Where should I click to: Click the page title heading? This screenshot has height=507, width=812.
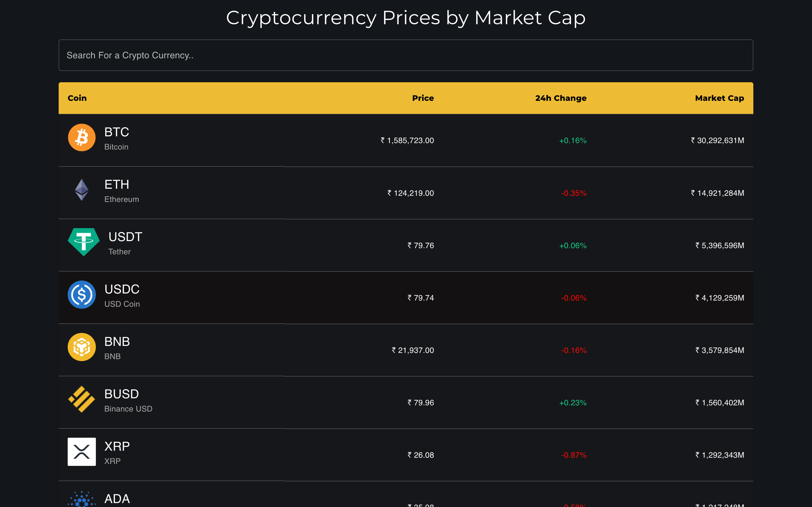406,17
